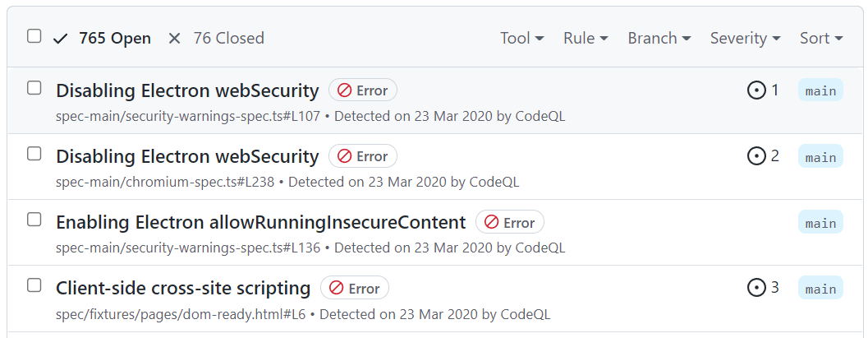
Task: Click Error icon on first webSecurity alert
Action: (x=345, y=90)
